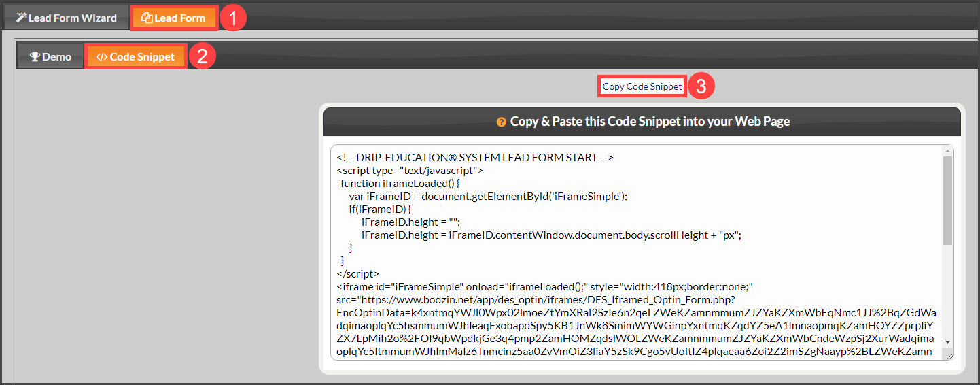Open the Lead Form Wizard tab
980x385 pixels.
point(67,18)
